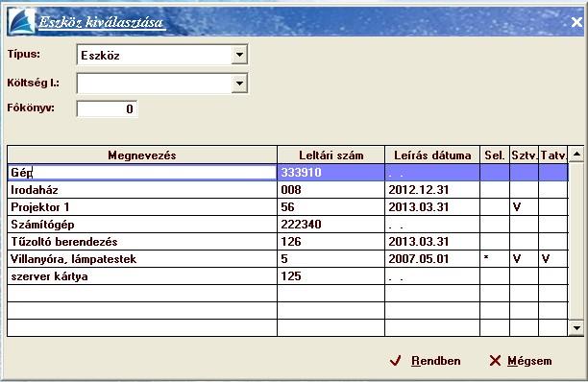Open the Típus dropdown arrow
This screenshot has height=382, width=588.
pos(239,55)
